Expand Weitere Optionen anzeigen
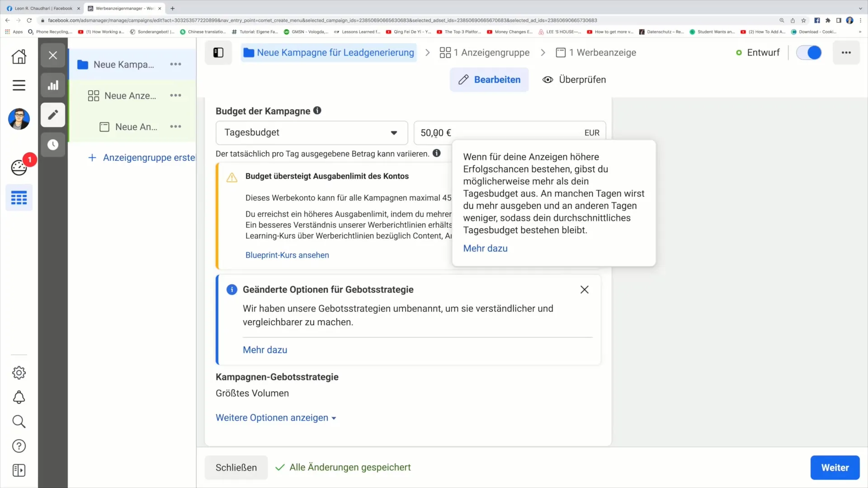The width and height of the screenshot is (868, 488). pyautogui.click(x=276, y=418)
